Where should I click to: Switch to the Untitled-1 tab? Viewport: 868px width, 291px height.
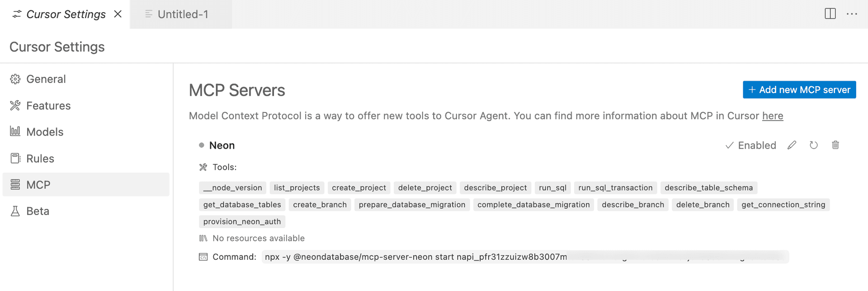click(182, 14)
